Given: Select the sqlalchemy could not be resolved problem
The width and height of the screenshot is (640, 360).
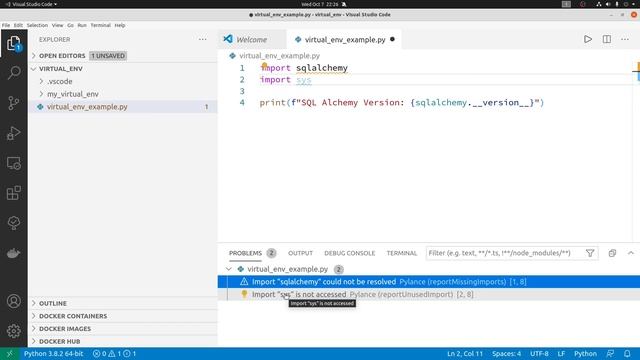Looking at the screenshot, I should pyautogui.click(x=429, y=282).
